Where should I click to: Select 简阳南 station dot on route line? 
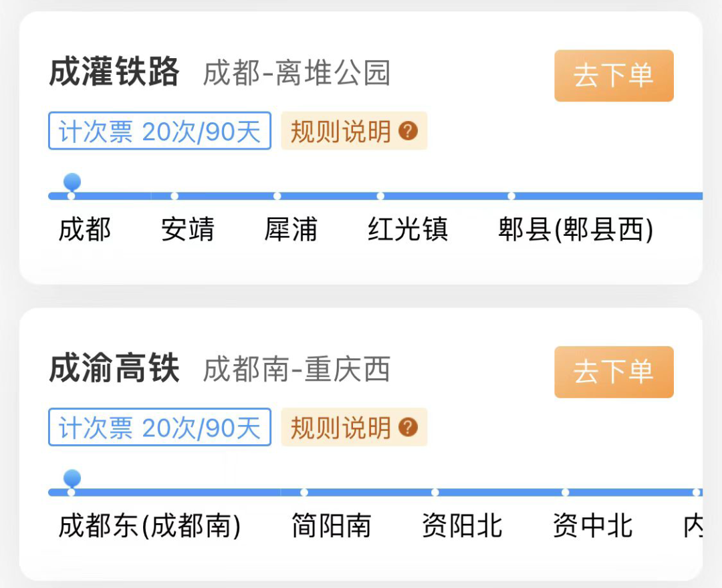(304, 493)
